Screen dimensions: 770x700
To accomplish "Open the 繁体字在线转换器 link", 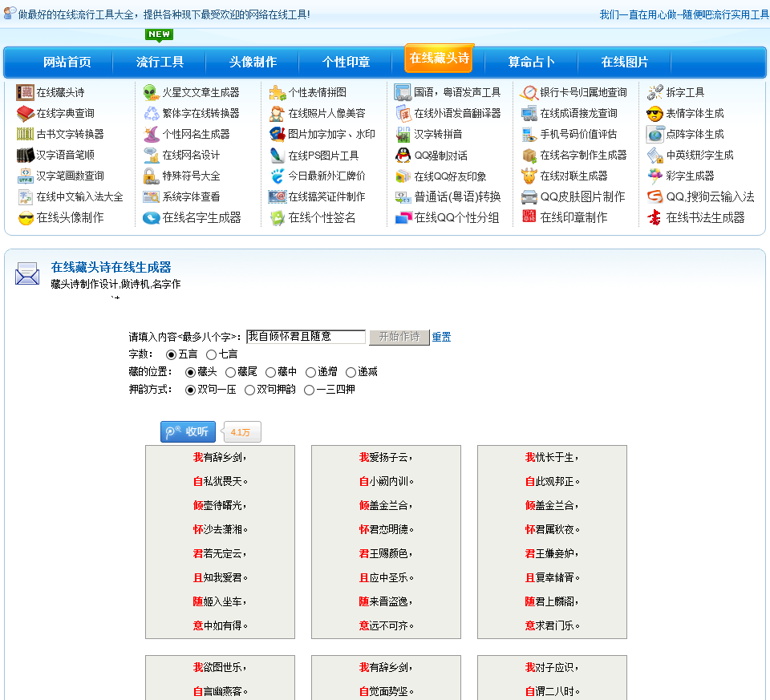I will pos(201,113).
